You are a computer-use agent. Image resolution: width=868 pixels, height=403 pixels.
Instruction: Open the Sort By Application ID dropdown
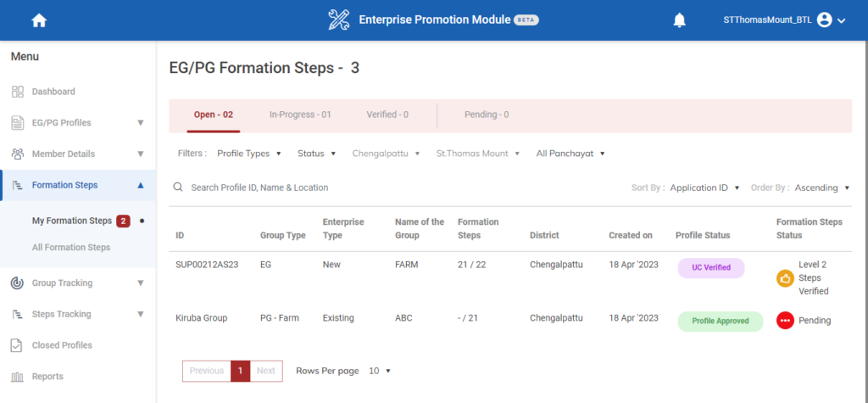[x=704, y=188]
